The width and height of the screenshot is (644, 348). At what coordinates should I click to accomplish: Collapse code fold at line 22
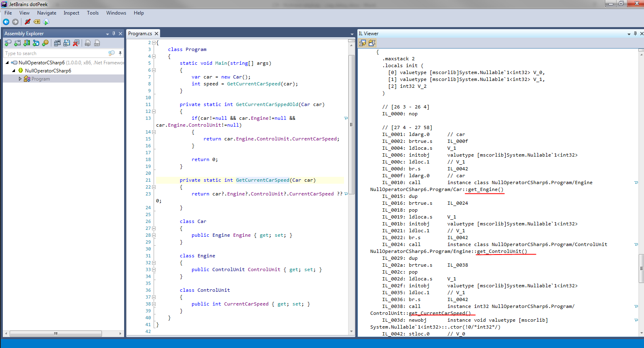point(154,187)
